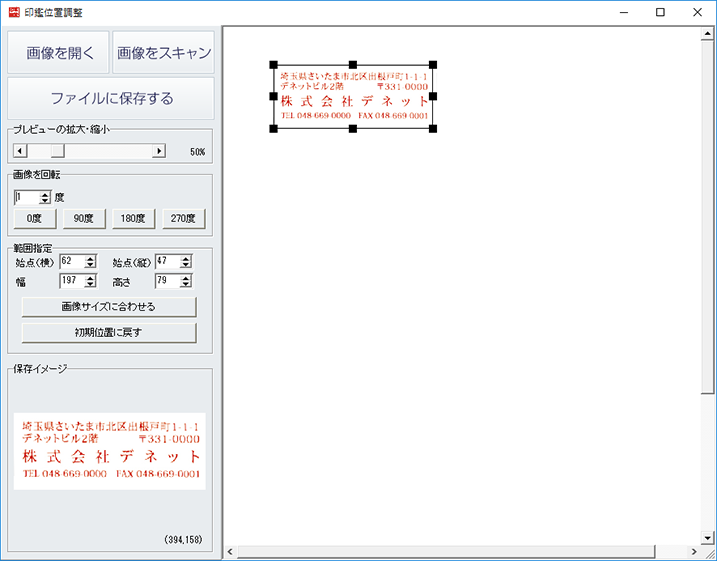Increase rotation degree with spinner up arrow
Viewport: 717px width, 561px height.
pyautogui.click(x=45, y=195)
